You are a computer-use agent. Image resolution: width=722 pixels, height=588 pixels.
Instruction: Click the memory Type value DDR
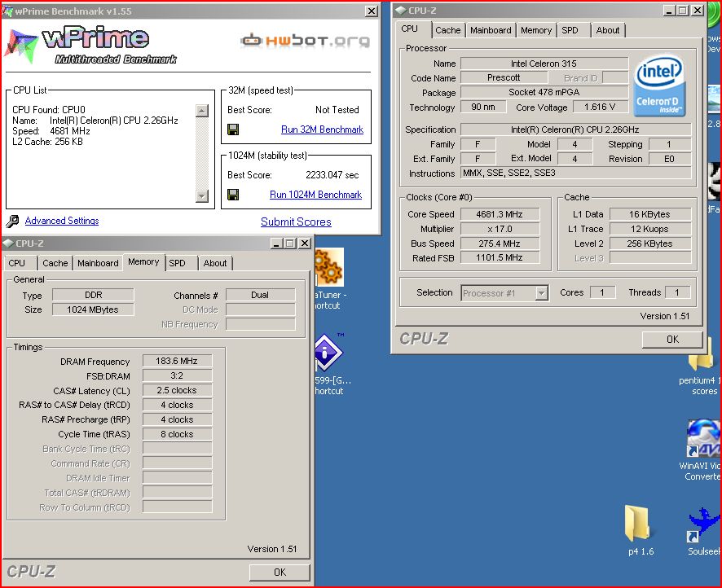94,295
